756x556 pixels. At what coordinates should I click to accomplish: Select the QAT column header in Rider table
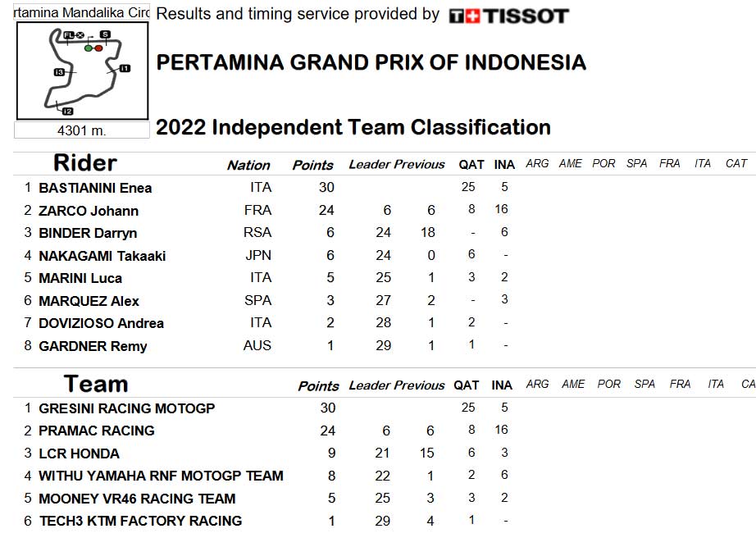[x=471, y=165]
